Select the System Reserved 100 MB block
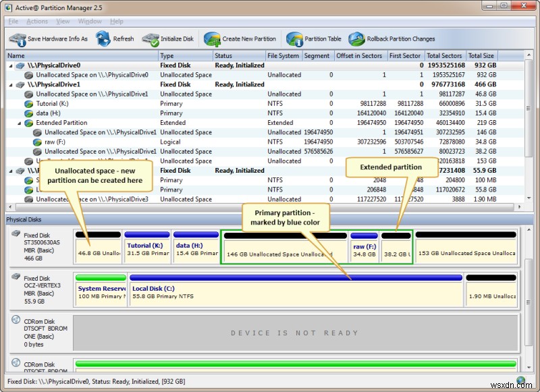This screenshot has width=540, height=392. point(101,290)
